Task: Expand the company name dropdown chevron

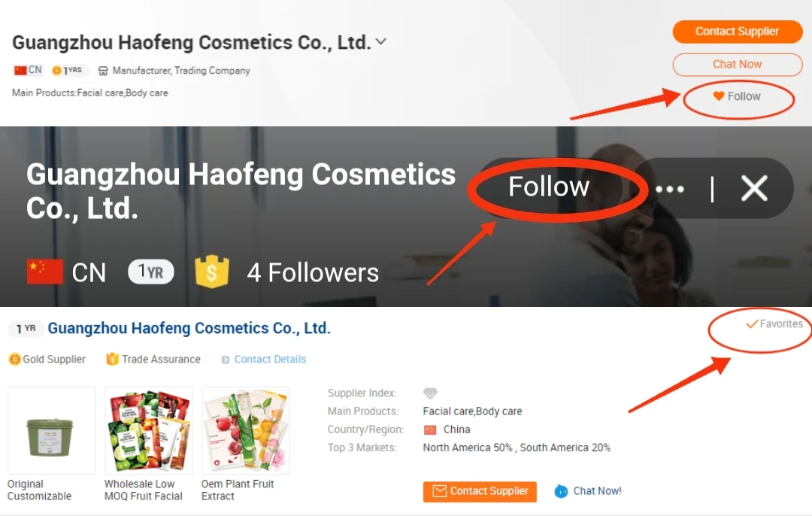Action: click(x=380, y=41)
